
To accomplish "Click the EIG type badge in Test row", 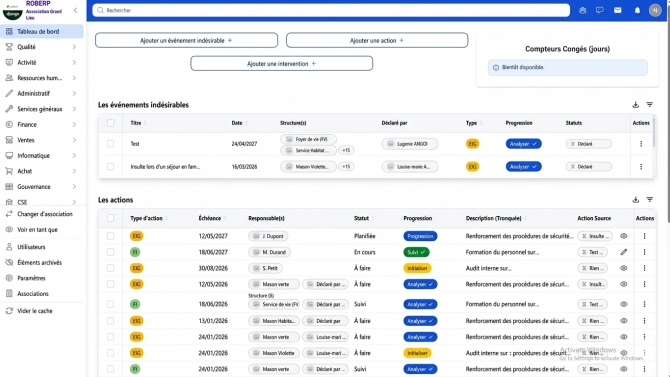I will [x=472, y=144].
